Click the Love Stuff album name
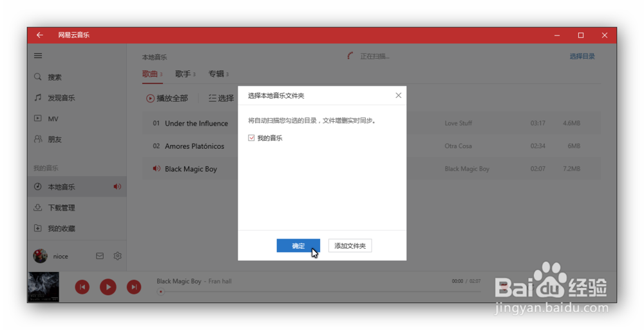The image size is (644, 330). pyautogui.click(x=459, y=123)
